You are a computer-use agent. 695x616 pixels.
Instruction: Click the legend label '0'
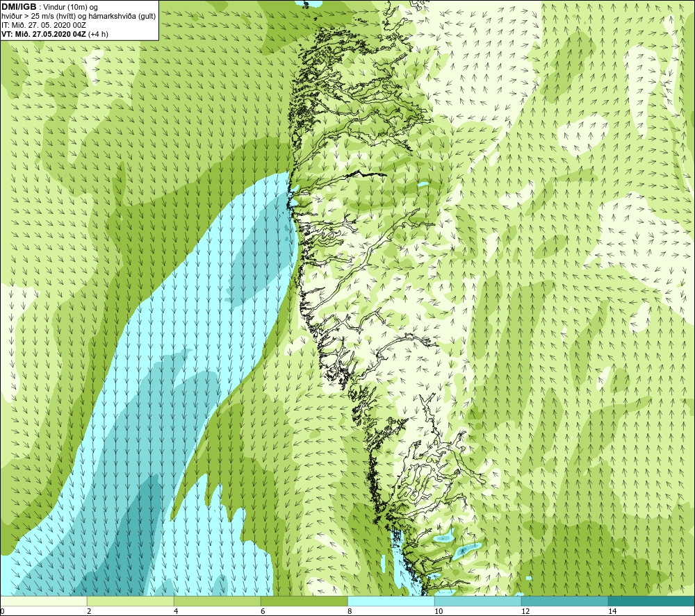point(3,611)
